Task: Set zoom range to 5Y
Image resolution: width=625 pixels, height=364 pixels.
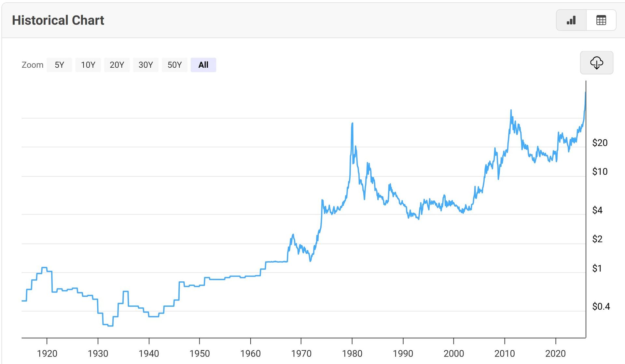Action: tap(59, 65)
